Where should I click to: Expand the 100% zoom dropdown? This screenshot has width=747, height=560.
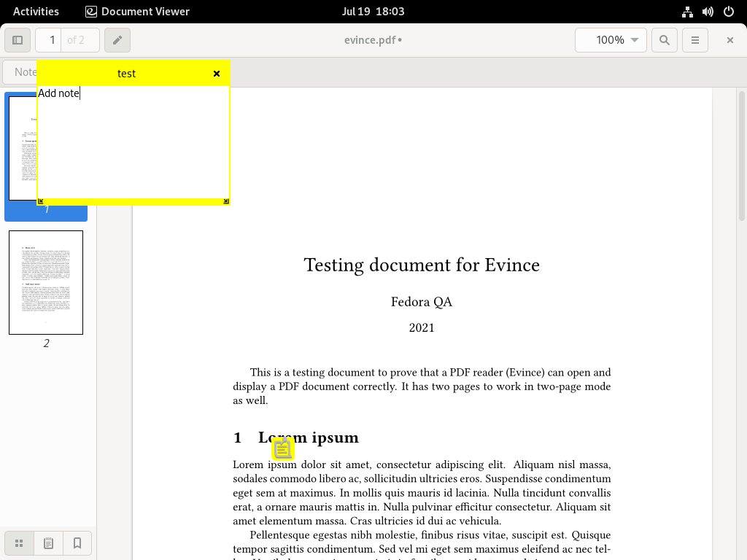[x=611, y=40]
